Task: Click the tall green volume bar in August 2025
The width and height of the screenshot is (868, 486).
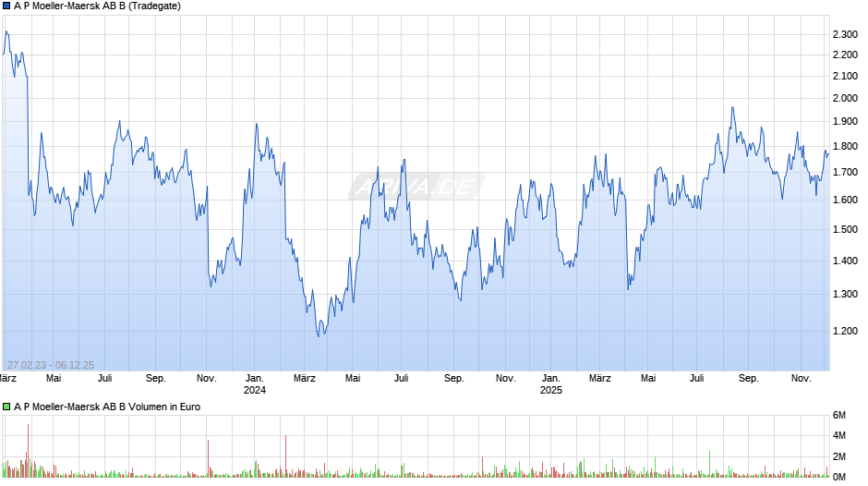Action: (x=710, y=464)
